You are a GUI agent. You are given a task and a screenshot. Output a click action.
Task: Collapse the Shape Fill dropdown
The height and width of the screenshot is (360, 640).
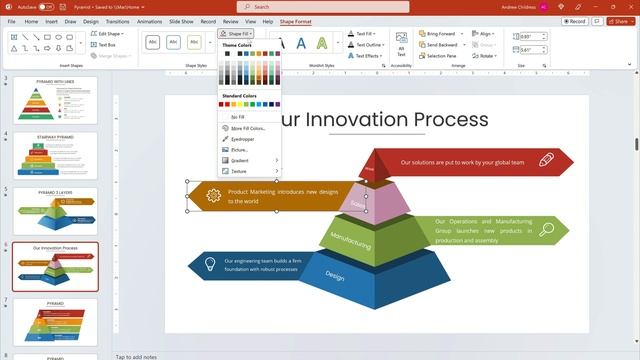[x=236, y=33]
